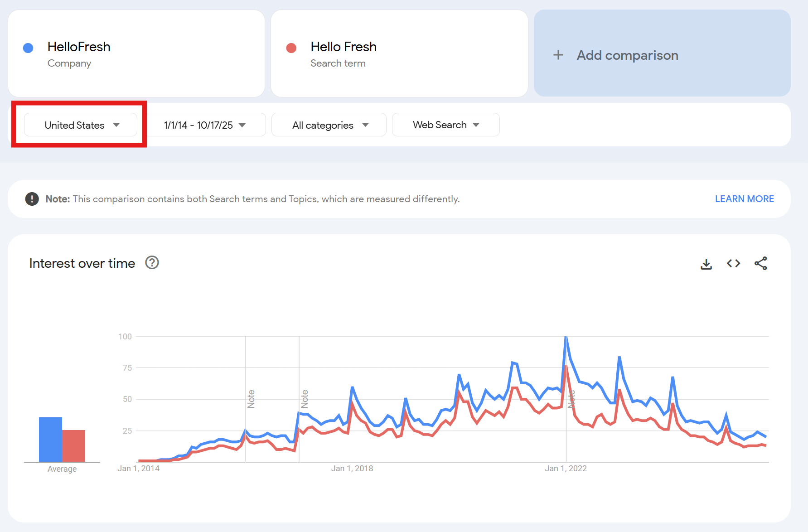
Task: Click the blue HelloFresh Company dot
Action: pyautogui.click(x=28, y=48)
